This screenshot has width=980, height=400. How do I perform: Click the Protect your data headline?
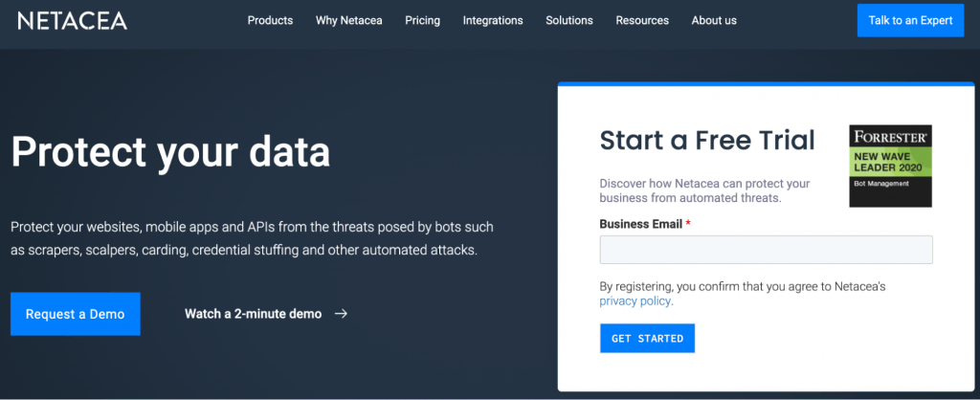(170, 152)
